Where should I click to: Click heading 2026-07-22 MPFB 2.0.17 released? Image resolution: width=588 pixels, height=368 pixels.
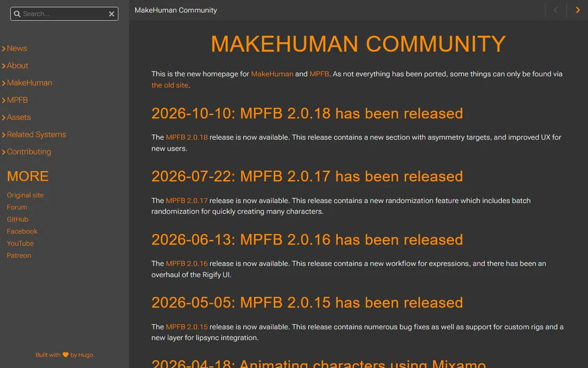pyautogui.click(x=307, y=177)
